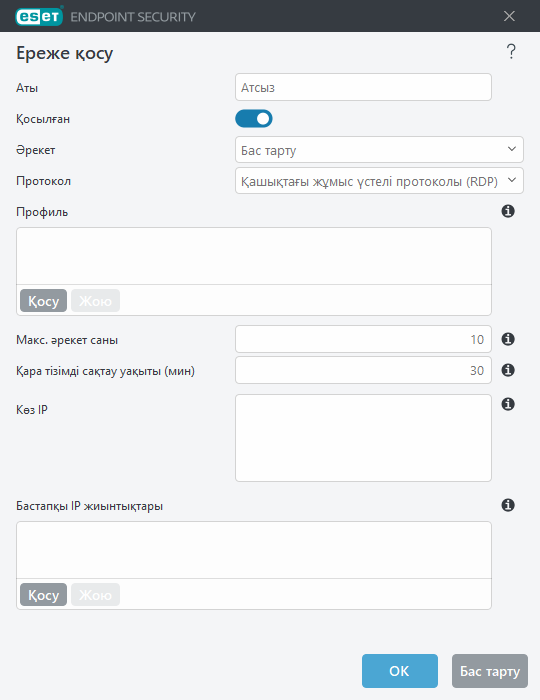Click Қосу under Бастапқы IP жиынтықтары list
The height and width of the screenshot is (700, 540).
43,595
